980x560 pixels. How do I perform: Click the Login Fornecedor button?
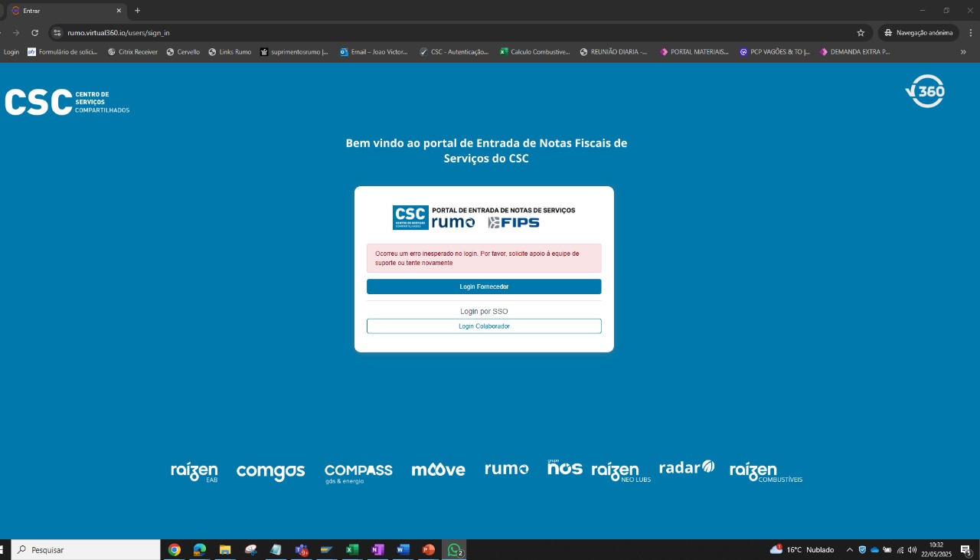(x=484, y=287)
